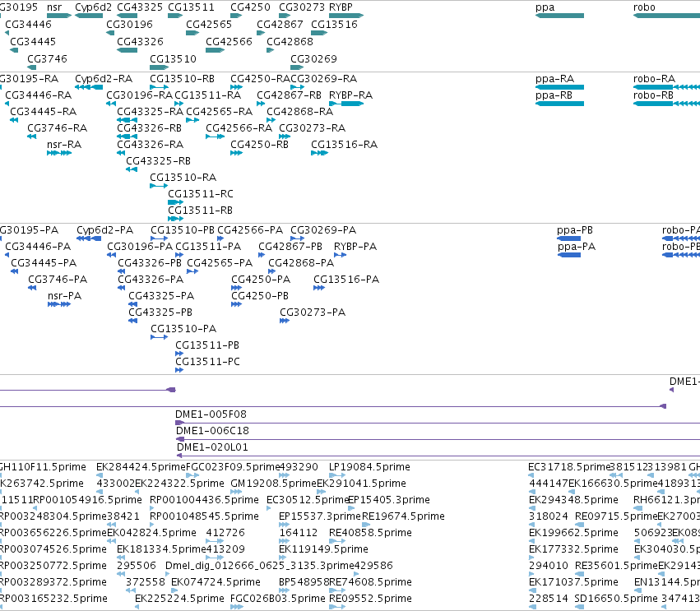This screenshot has width=700, height=611.
Task: Select transcript CG13516-RA
Action: click(344, 145)
